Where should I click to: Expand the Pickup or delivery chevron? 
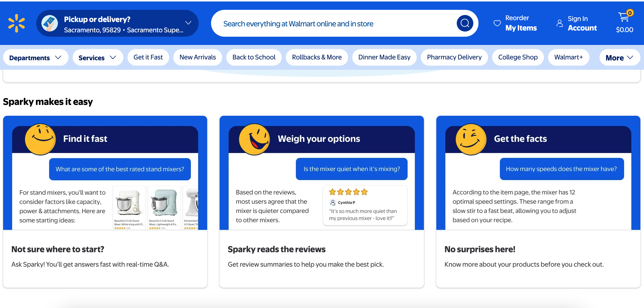(188, 23)
